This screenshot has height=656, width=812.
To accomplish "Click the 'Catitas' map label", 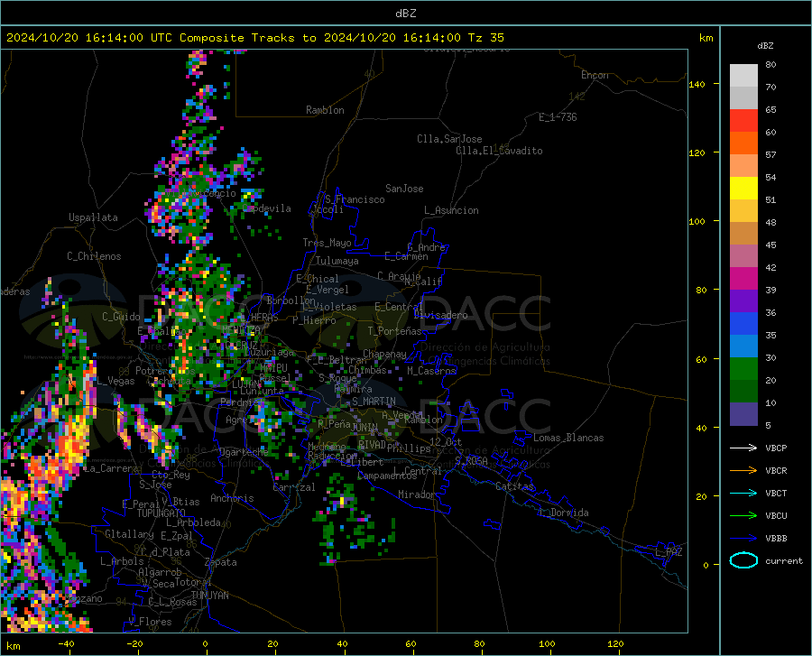I will [x=514, y=486].
